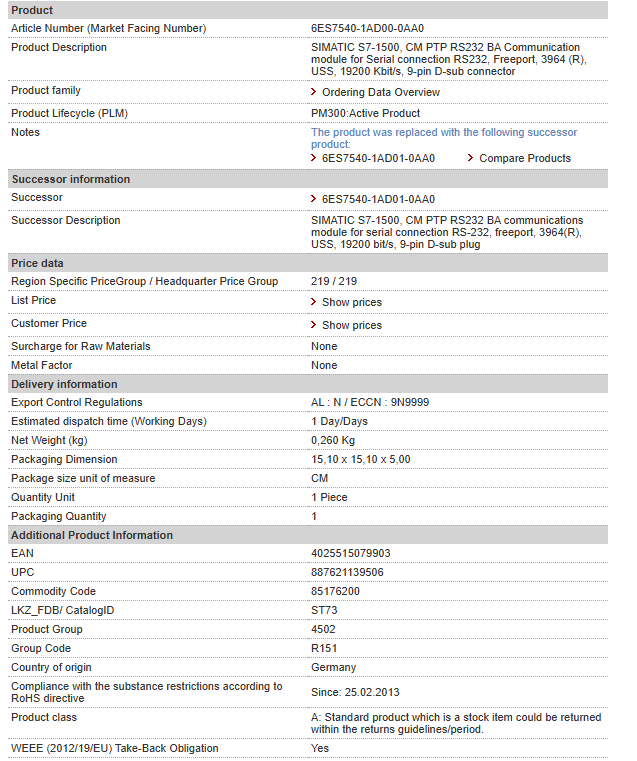
Task: Click the Product class description text
Action: coord(456,723)
